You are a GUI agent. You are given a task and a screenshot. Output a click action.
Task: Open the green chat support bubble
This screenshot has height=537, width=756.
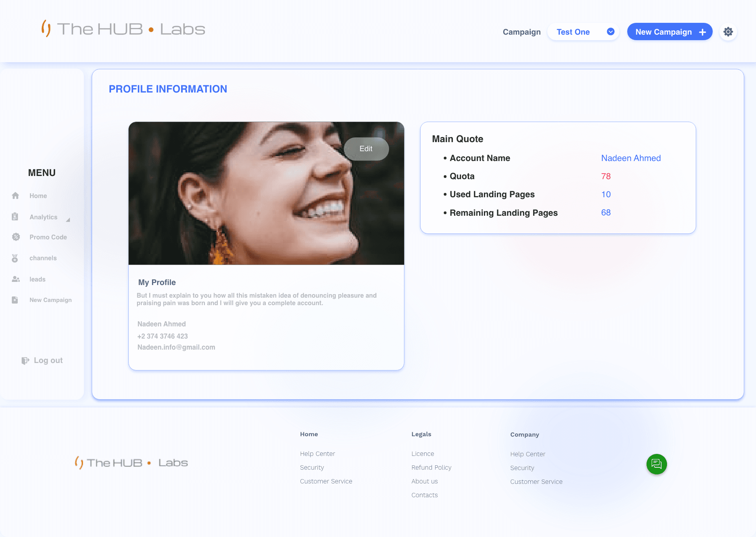click(x=656, y=464)
